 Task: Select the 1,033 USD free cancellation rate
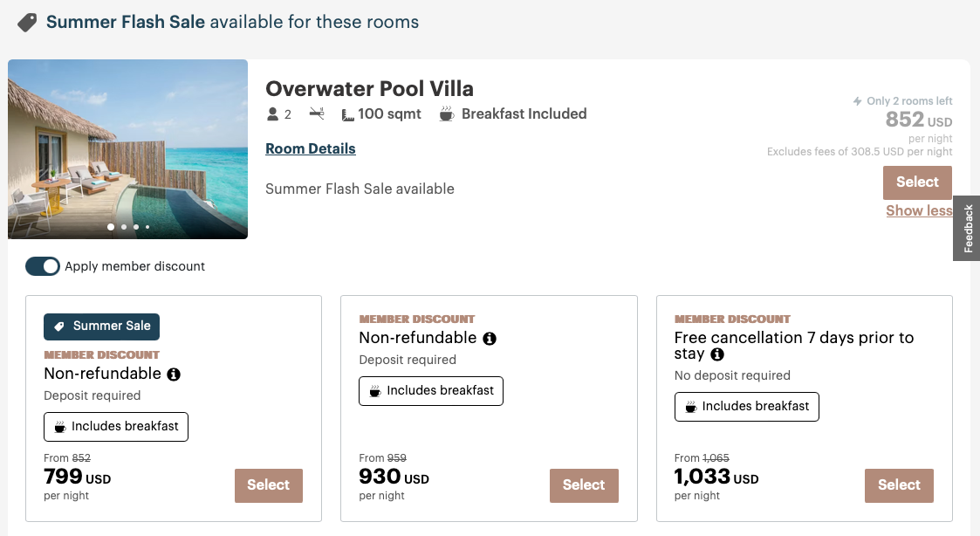click(x=899, y=485)
